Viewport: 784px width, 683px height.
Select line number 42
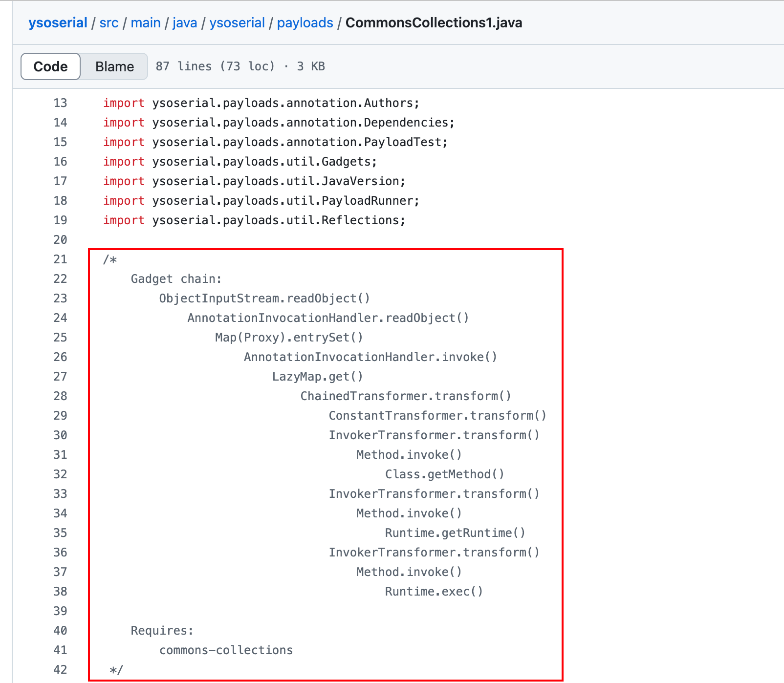(60, 670)
